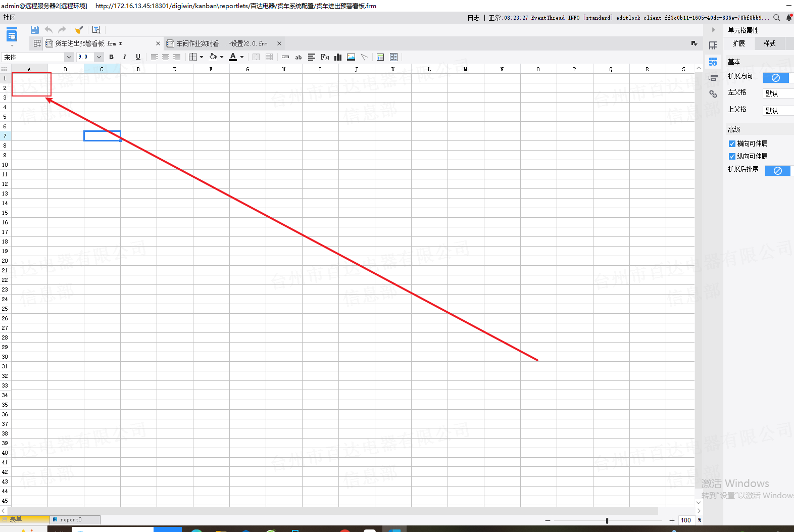
Task: Open the 上父格 dropdown
Action: click(778, 111)
